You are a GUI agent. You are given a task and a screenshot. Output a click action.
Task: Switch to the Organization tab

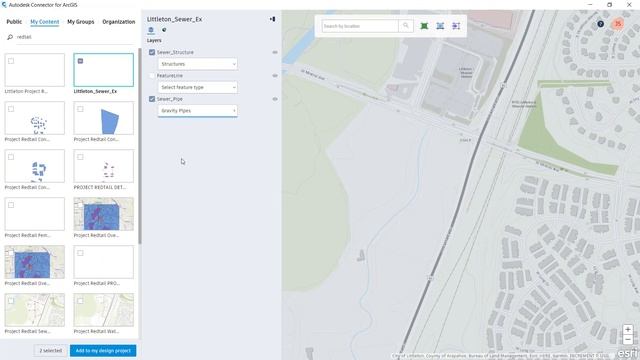119,22
